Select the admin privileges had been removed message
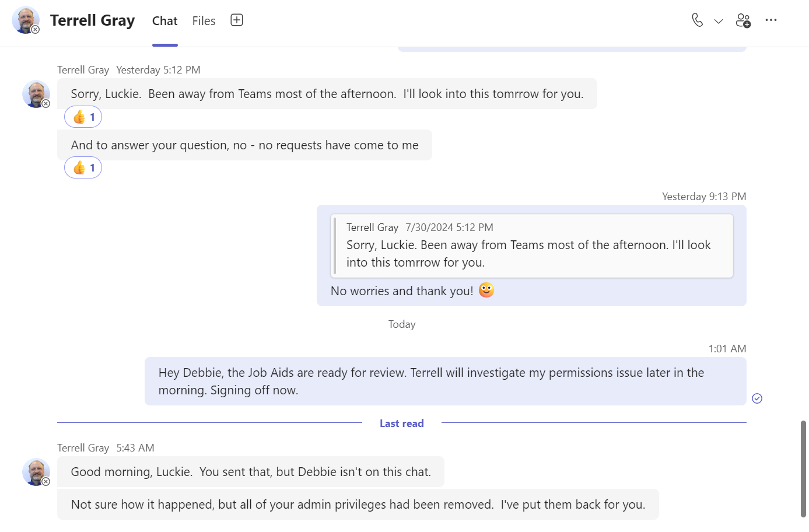The image size is (809, 532). click(358, 505)
